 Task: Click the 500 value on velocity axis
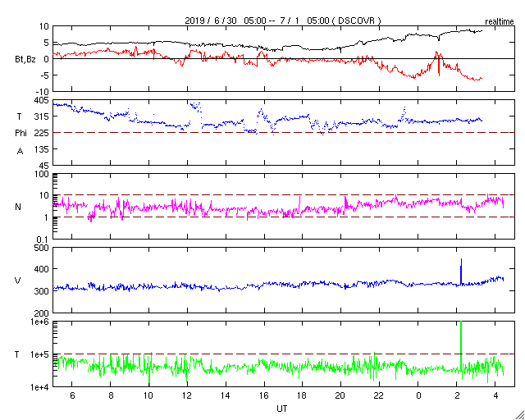click(39, 248)
